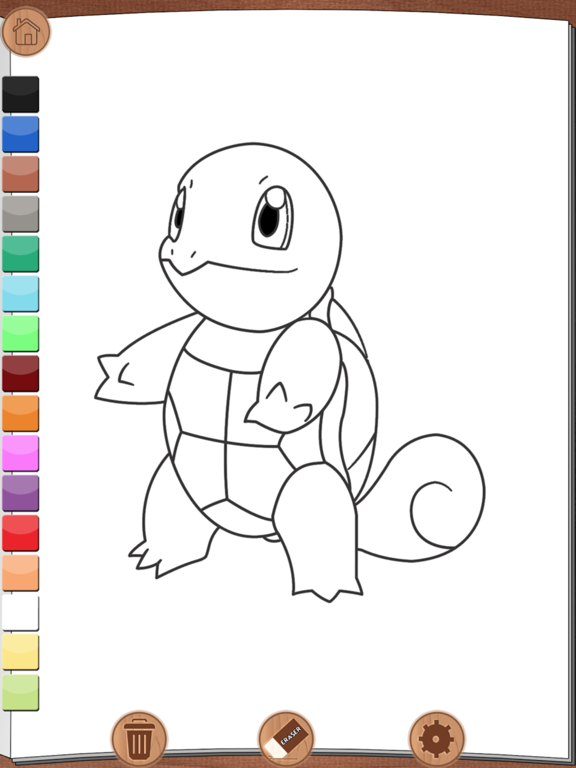Pick the pale yellow color swatch
This screenshot has height=768, width=576.
(21, 652)
